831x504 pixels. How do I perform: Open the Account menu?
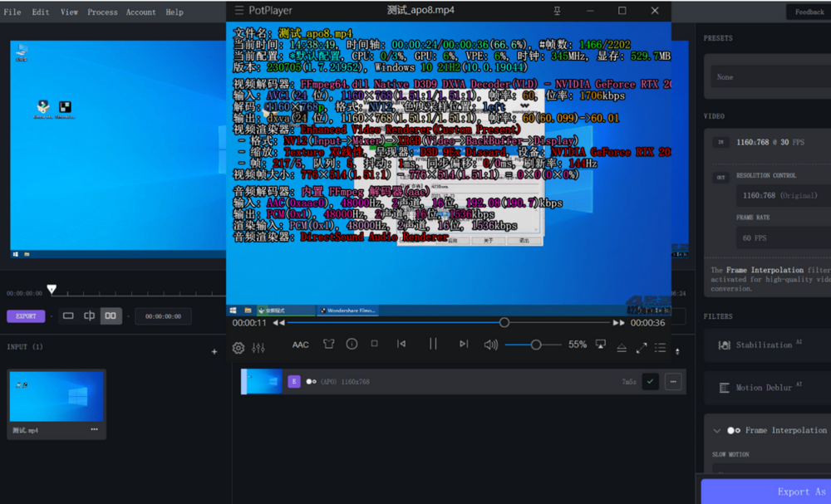140,12
